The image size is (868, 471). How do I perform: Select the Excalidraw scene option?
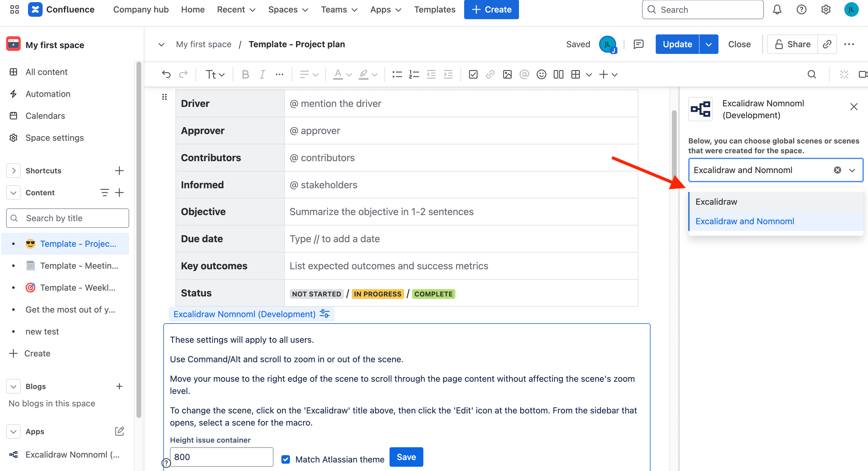pos(776,202)
